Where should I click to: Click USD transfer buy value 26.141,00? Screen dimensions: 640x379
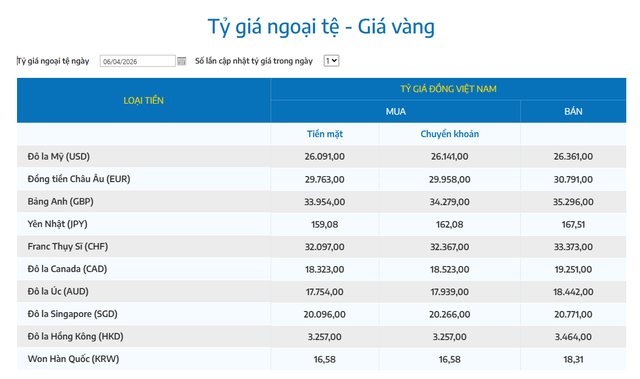coord(449,157)
